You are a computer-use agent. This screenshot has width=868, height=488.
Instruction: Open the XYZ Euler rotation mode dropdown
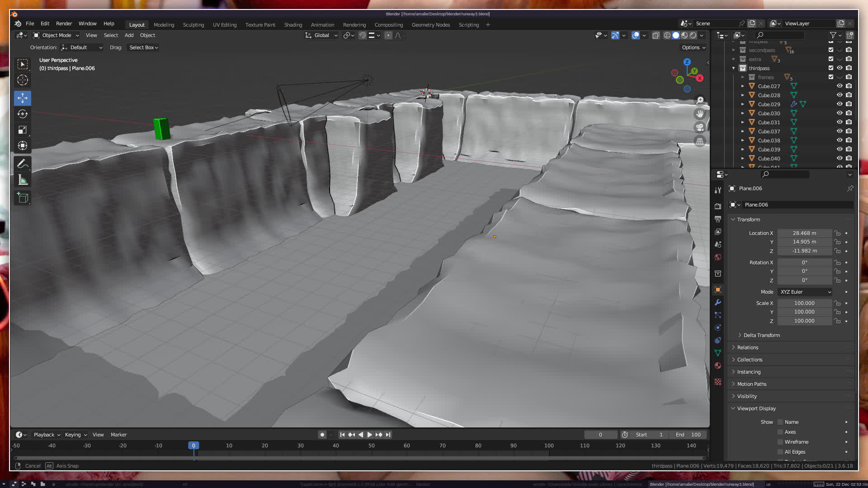(805, 292)
